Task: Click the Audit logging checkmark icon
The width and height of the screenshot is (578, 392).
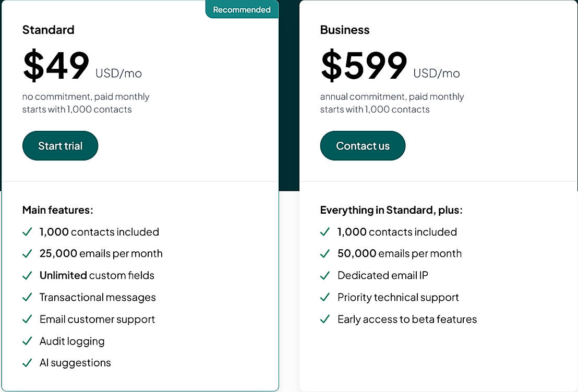Action: 28,341
